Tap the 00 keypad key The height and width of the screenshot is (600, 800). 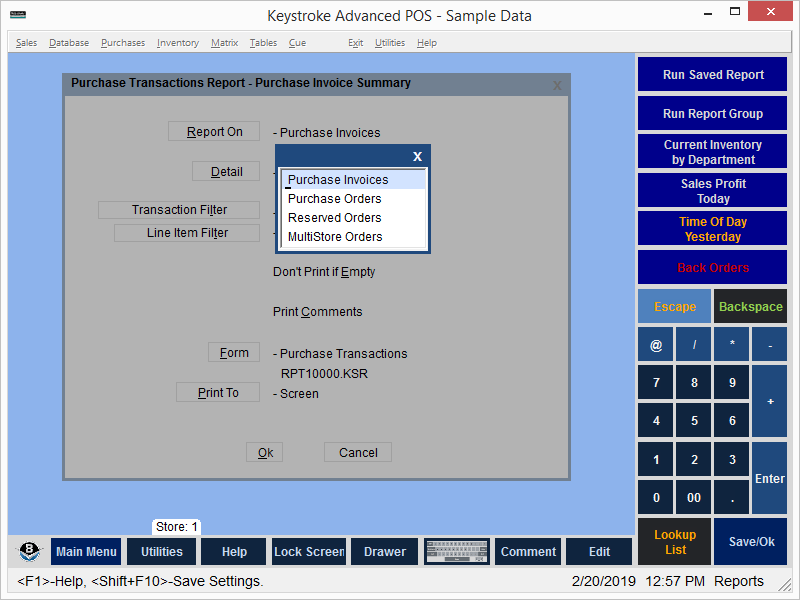pyautogui.click(x=694, y=497)
